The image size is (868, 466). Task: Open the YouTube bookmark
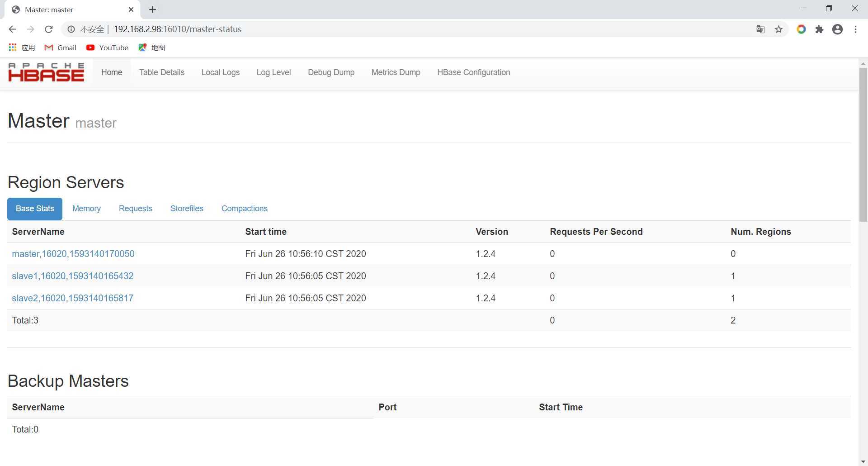[107, 48]
